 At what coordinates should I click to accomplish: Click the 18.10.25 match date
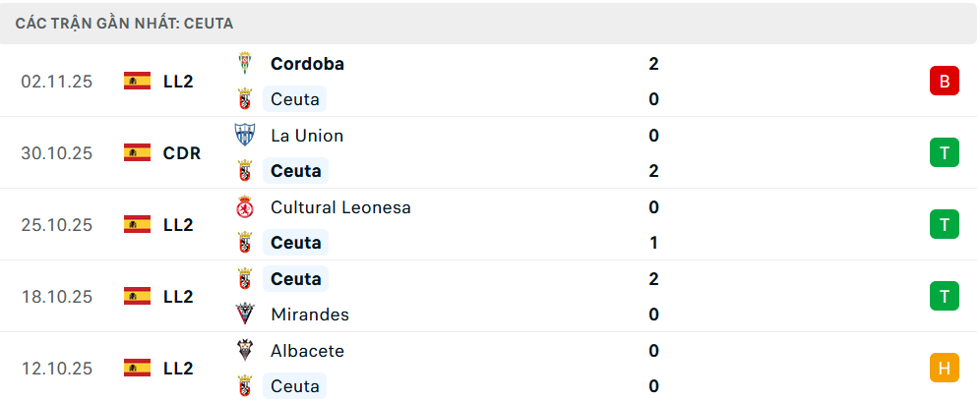coord(56,296)
